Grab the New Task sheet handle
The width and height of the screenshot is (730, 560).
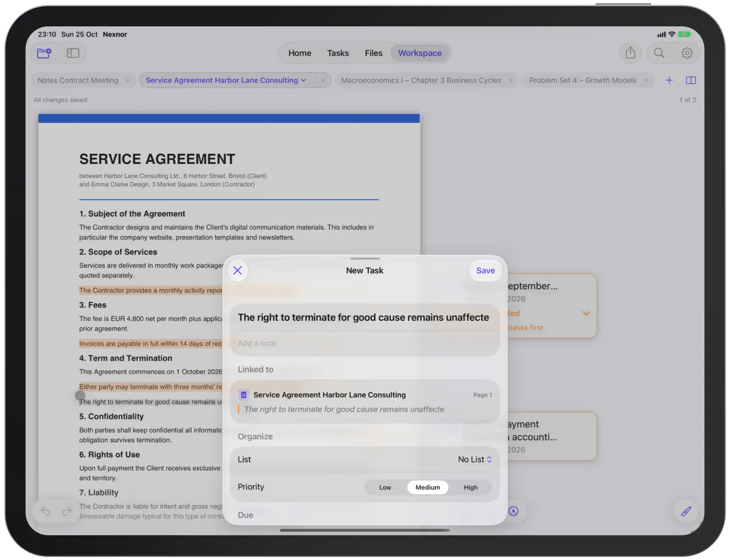pos(365,259)
